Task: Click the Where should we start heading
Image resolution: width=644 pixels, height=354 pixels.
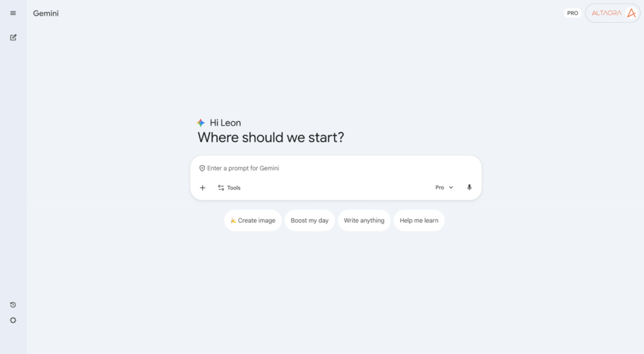Action: (271, 137)
